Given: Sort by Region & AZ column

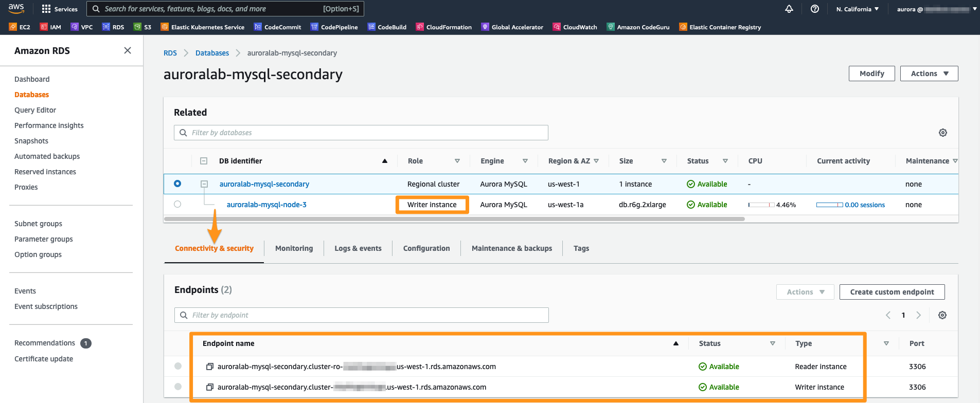Looking at the screenshot, I should (596, 161).
